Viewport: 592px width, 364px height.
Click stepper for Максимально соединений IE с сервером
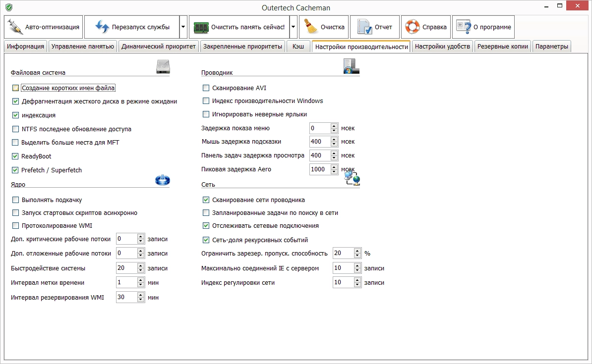[357, 268]
